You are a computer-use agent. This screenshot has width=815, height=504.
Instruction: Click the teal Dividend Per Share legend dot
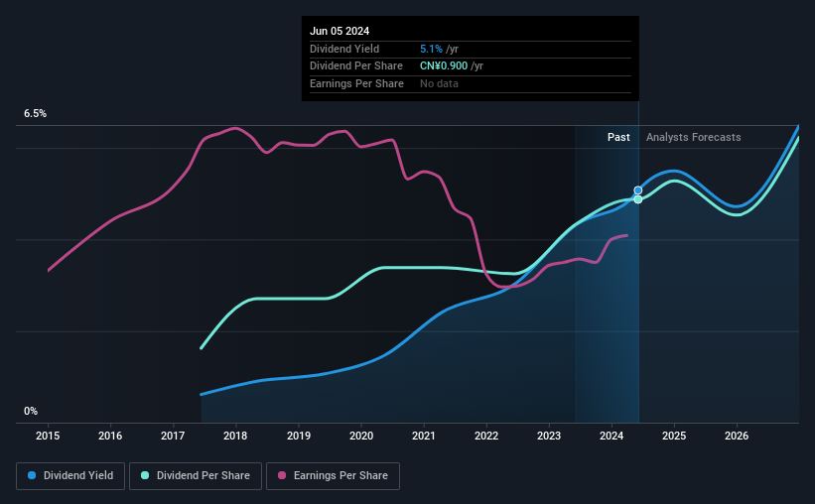pos(145,475)
